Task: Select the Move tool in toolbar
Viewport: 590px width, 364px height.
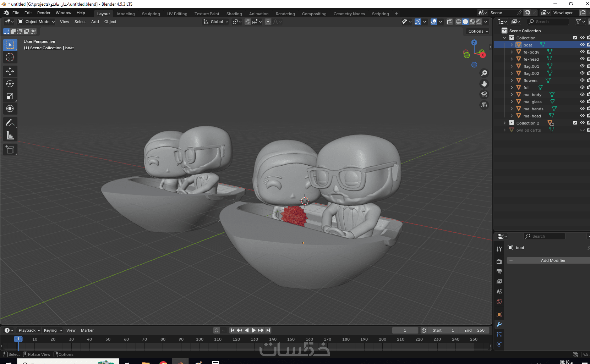Action: click(10, 71)
